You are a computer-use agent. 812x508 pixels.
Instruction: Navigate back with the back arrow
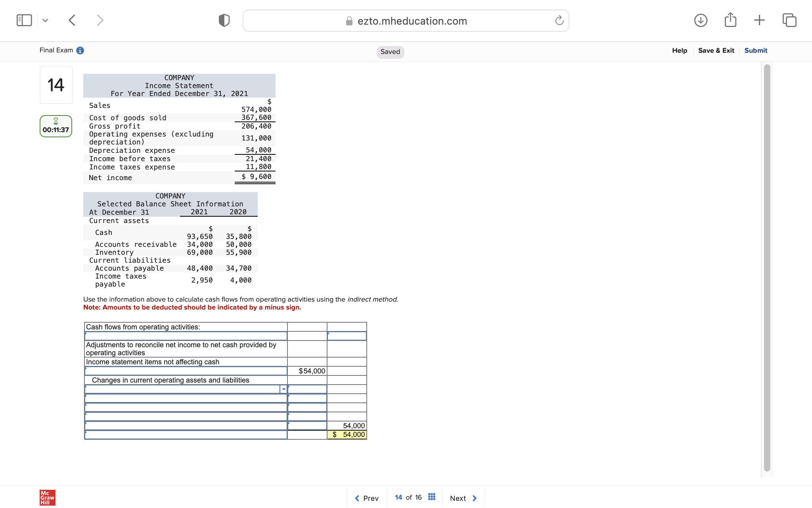72,20
